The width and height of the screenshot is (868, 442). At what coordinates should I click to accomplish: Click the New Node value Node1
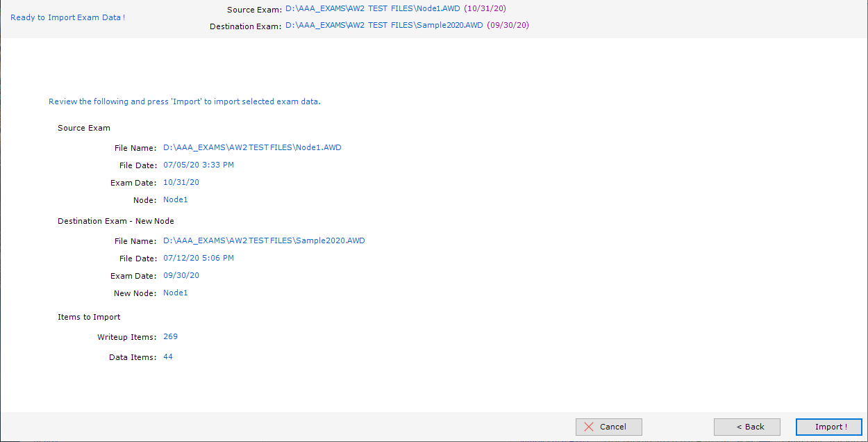175,293
